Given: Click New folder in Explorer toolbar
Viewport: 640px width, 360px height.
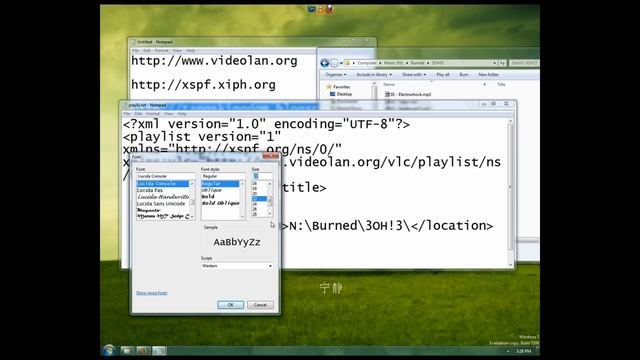Looking at the screenshot, I should pyautogui.click(x=488, y=75).
